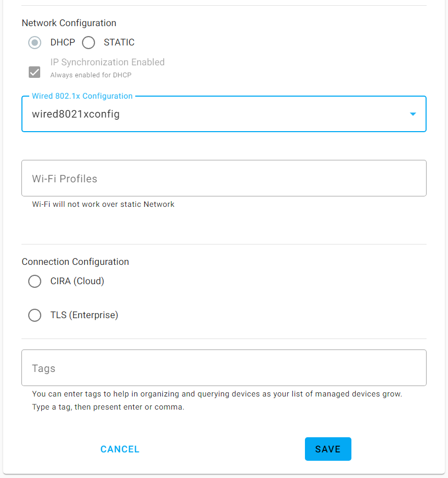Click inside the Wi-Fi Profiles field
Image resolution: width=448 pixels, height=478 pixels.
click(223, 178)
